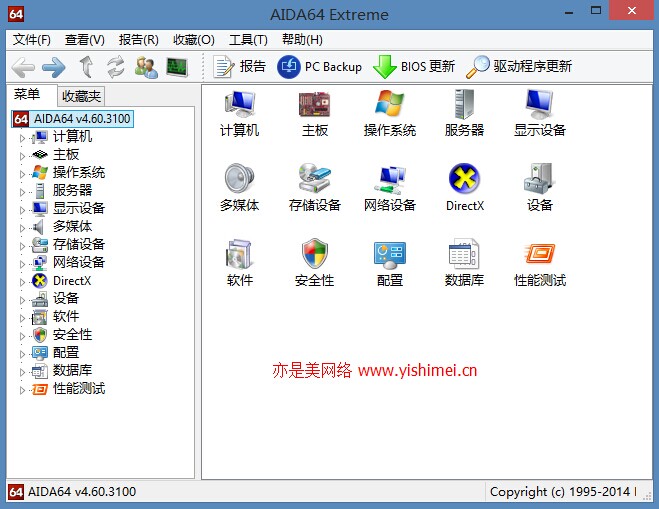Screen dimensions: 659x509
Task: Click the Refresh toolbar icon
Action: pyautogui.click(x=116, y=67)
